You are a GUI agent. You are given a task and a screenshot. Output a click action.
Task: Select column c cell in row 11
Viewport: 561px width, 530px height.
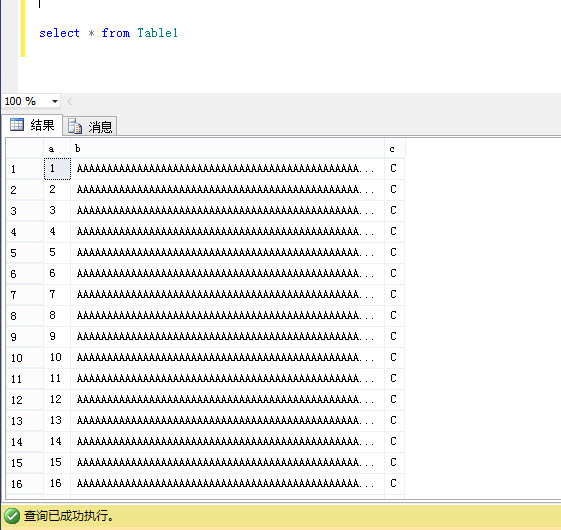(395, 378)
